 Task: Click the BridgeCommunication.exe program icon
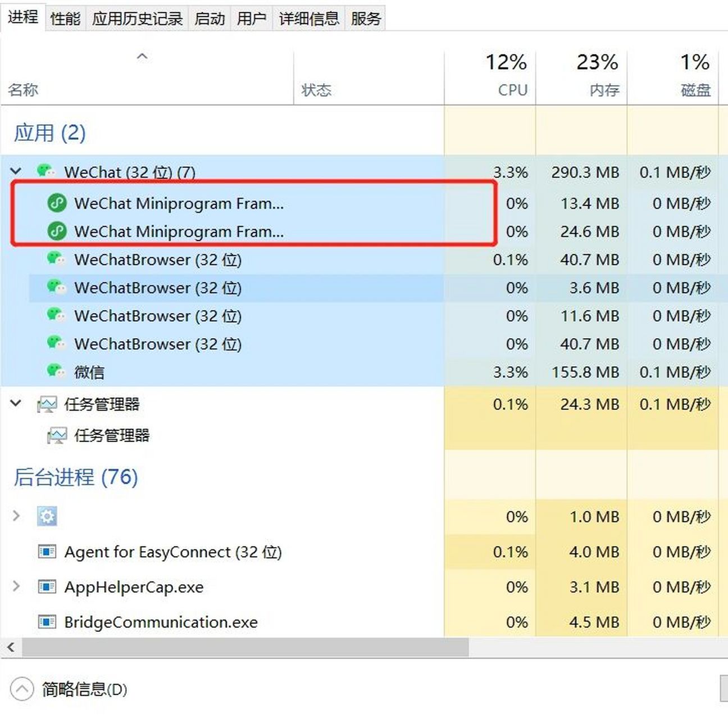47,622
